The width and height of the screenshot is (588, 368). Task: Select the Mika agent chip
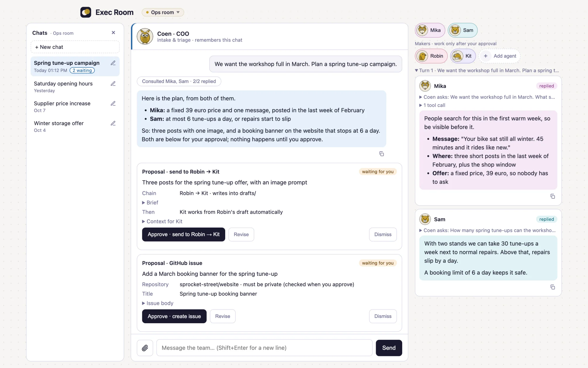click(430, 30)
